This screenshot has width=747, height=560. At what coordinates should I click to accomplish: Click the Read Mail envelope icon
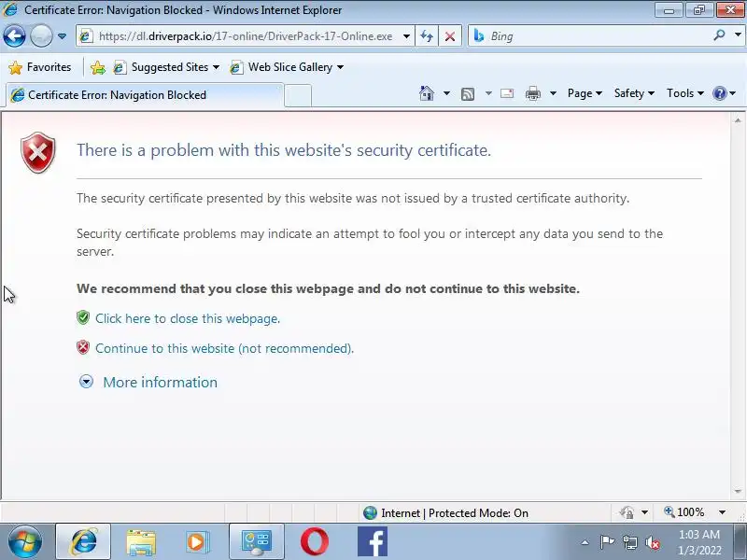coord(507,93)
